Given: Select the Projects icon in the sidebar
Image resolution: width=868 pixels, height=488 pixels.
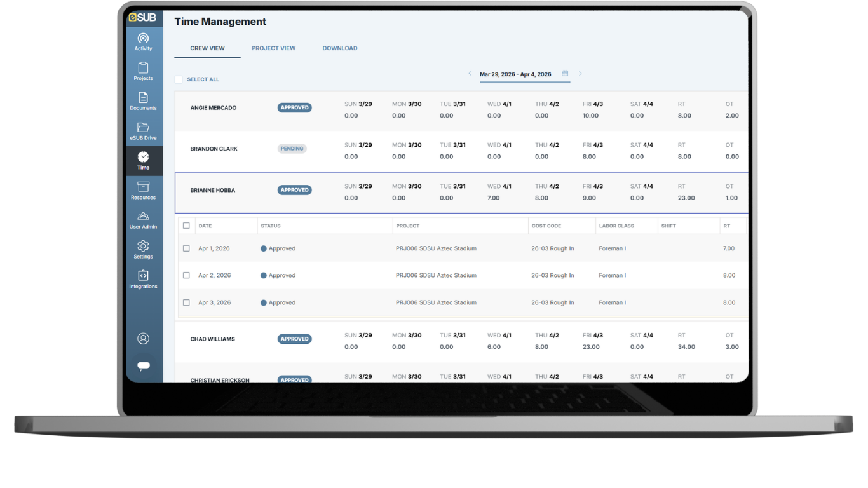Looking at the screenshot, I should [x=143, y=70].
